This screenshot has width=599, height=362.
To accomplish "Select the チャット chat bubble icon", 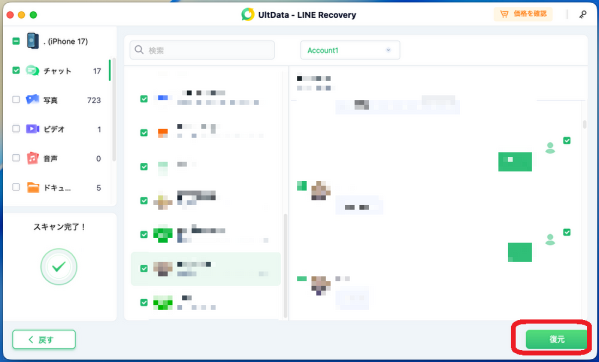I will pos(32,71).
